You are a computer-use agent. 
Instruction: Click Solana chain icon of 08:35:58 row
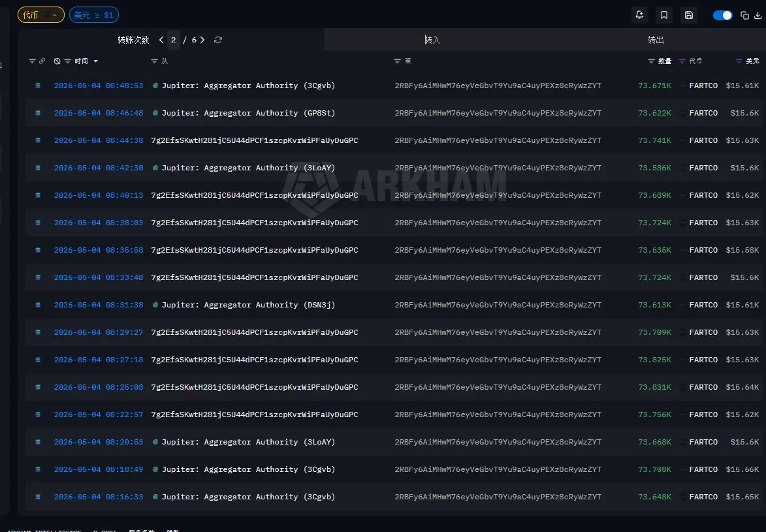pos(38,250)
